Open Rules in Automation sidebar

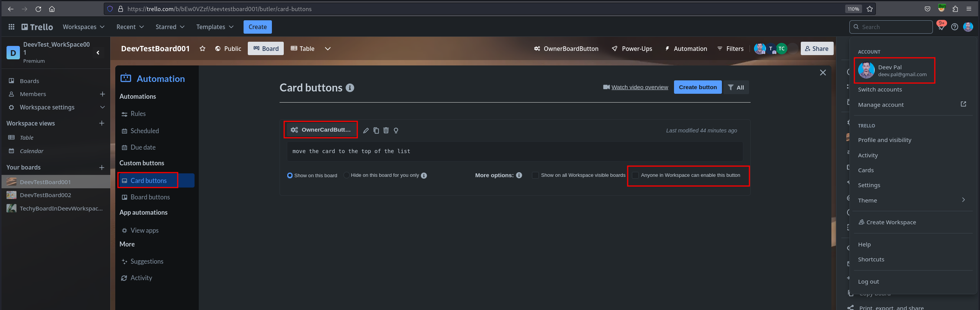pos(138,114)
